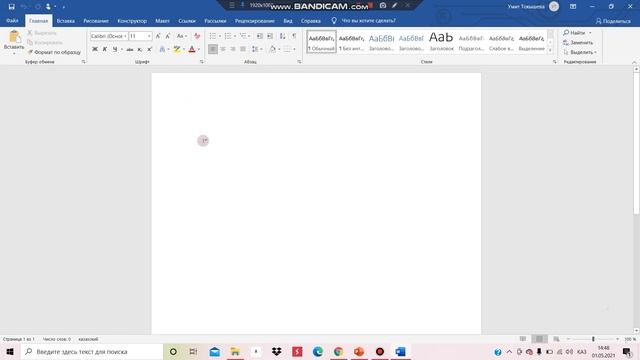This screenshot has width=640, height=360.
Task: Open the font size 11 dropdown
Action: (149, 36)
